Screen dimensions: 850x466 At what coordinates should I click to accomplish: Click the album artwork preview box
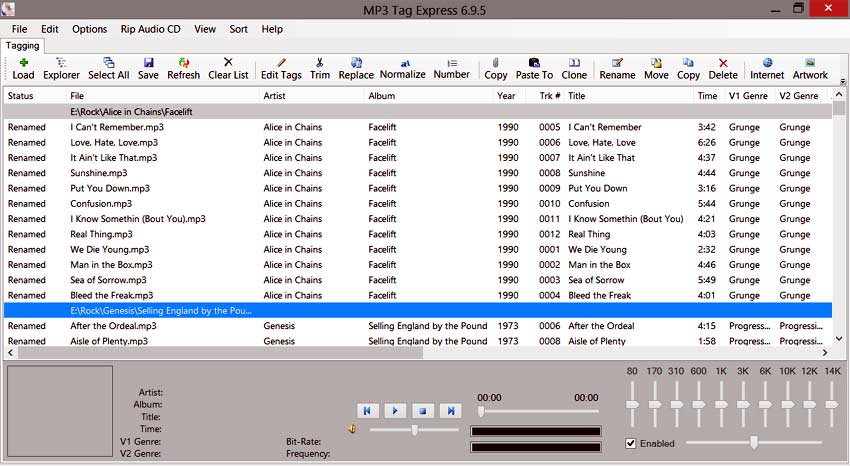coord(60,411)
